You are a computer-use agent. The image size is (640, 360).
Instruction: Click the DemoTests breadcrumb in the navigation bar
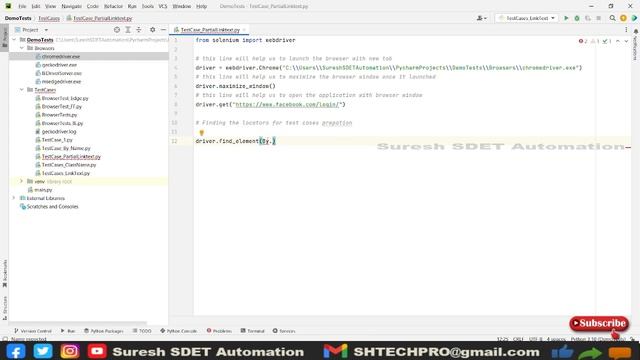click(x=18, y=18)
